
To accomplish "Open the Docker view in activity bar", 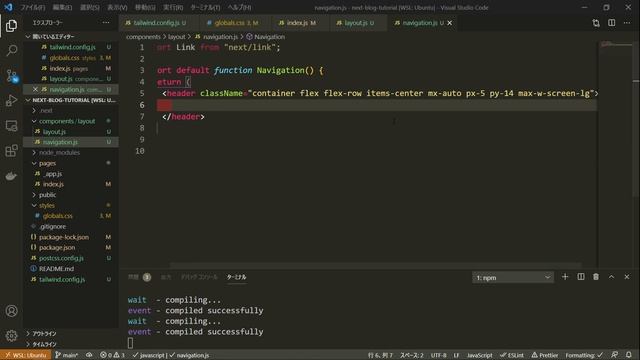I will (x=11, y=176).
